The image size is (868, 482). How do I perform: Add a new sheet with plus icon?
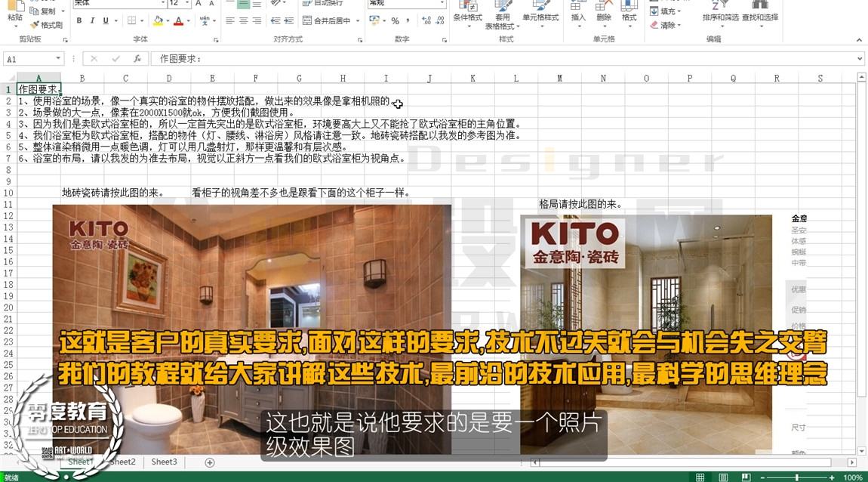[x=210, y=462]
